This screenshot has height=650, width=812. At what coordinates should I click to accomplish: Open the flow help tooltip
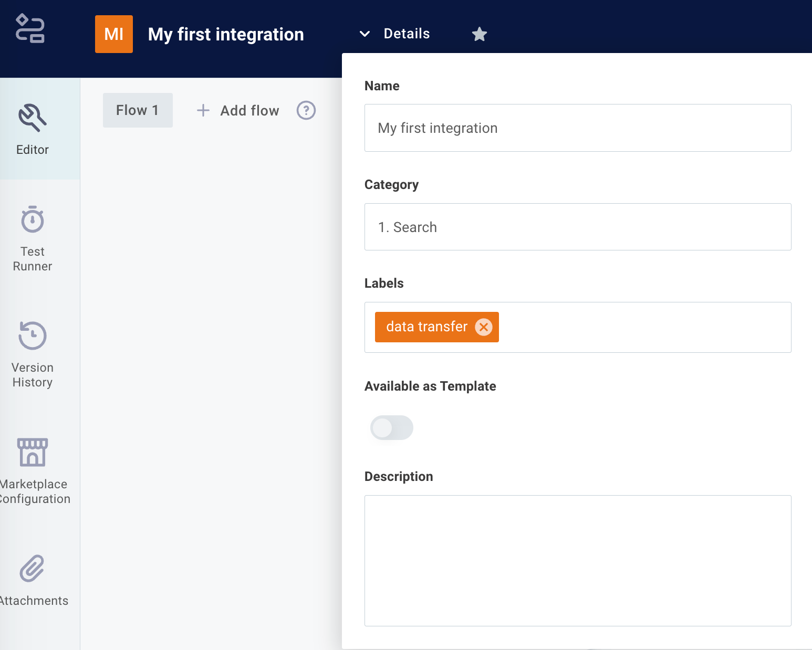[x=306, y=110]
